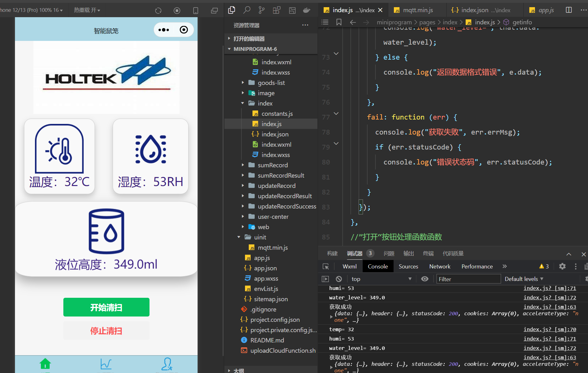The width and height of the screenshot is (588, 373).
Task: Clear the console output
Action: point(339,279)
